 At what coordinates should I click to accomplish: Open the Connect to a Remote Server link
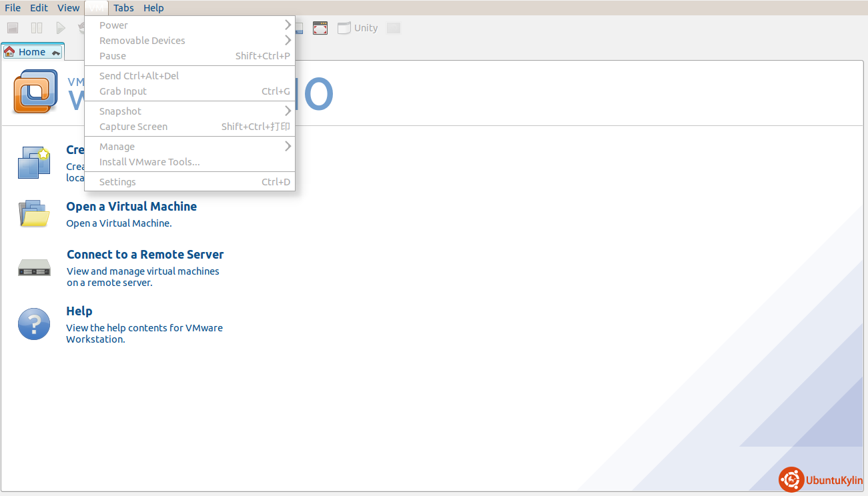(145, 255)
